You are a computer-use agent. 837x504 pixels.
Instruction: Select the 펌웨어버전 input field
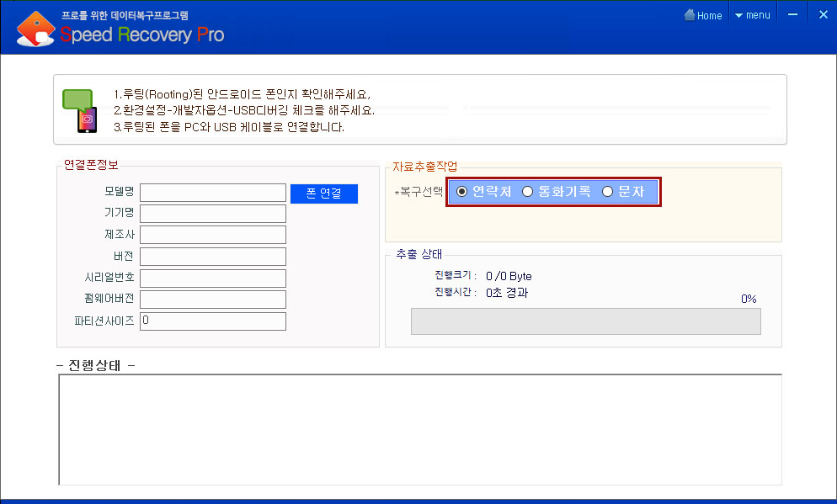coord(213,300)
